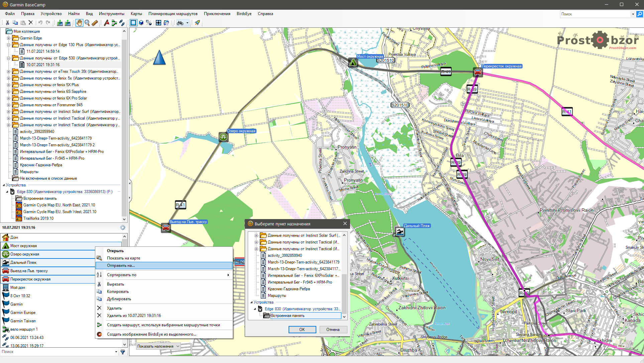
Task: Toggle the 2D map view button
Action: pos(133,23)
